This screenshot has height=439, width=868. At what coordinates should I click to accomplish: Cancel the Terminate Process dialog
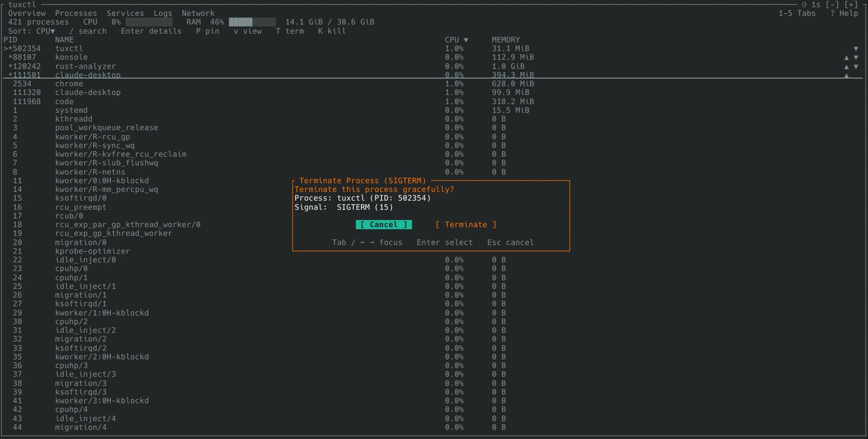384,225
